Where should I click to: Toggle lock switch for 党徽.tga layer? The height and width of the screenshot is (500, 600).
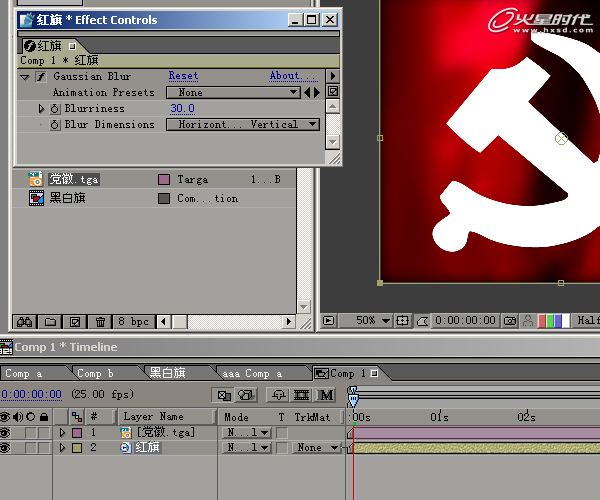[x=44, y=433]
